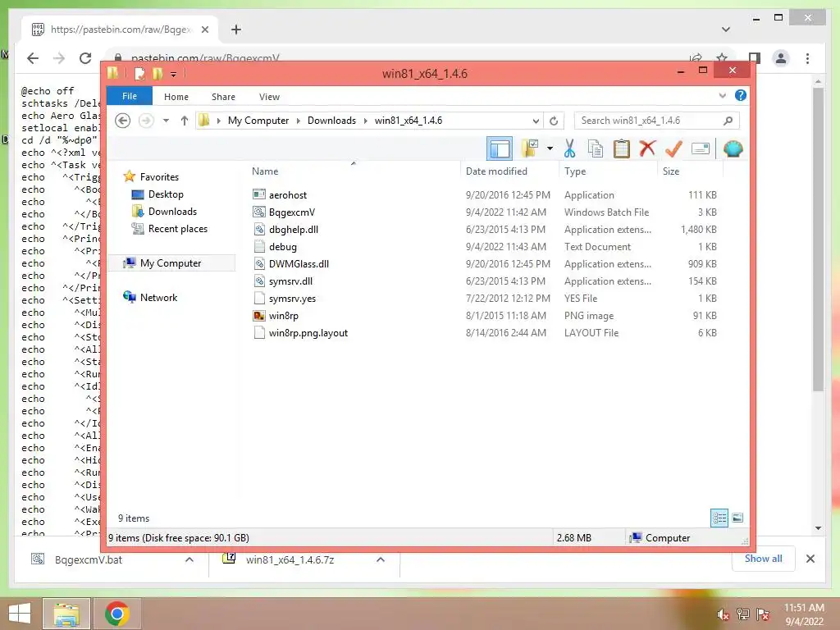The width and height of the screenshot is (840, 630).
Task: Open Desktop in navigation pane
Action: tap(166, 194)
